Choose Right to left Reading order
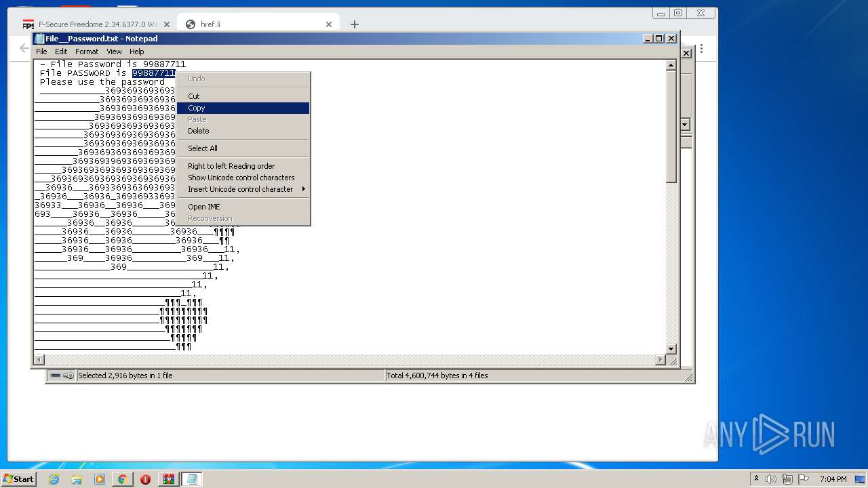 243,166
